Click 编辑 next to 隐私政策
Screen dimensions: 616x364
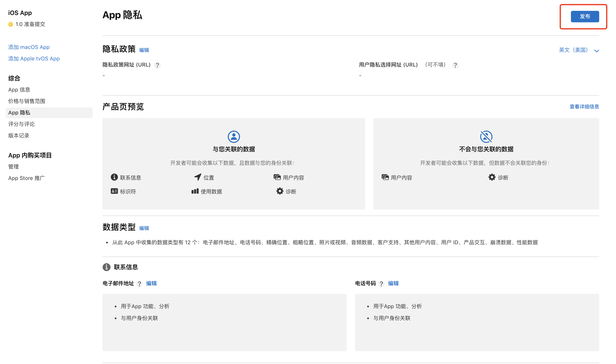[144, 50]
